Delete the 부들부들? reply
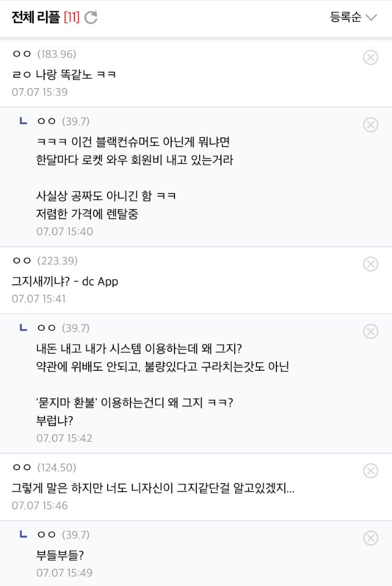 pyautogui.click(x=370, y=538)
